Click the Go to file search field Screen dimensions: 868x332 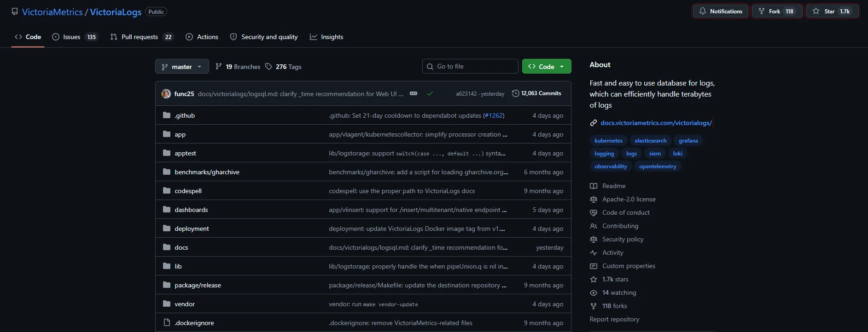pos(470,66)
